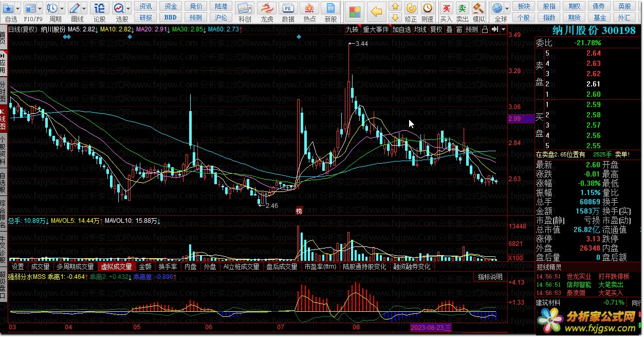644x337 pixels.
Task: Expand the 全球 globe dropdown arrow
Action: [507, 8]
